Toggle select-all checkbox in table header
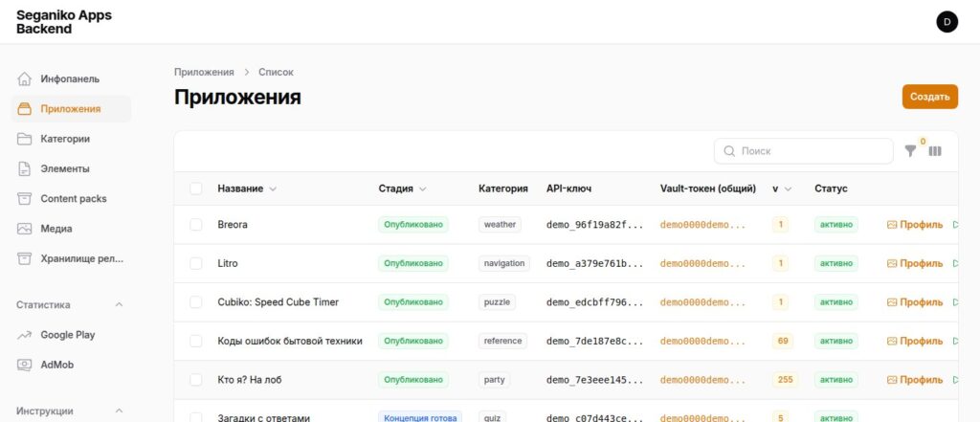 pyautogui.click(x=196, y=189)
